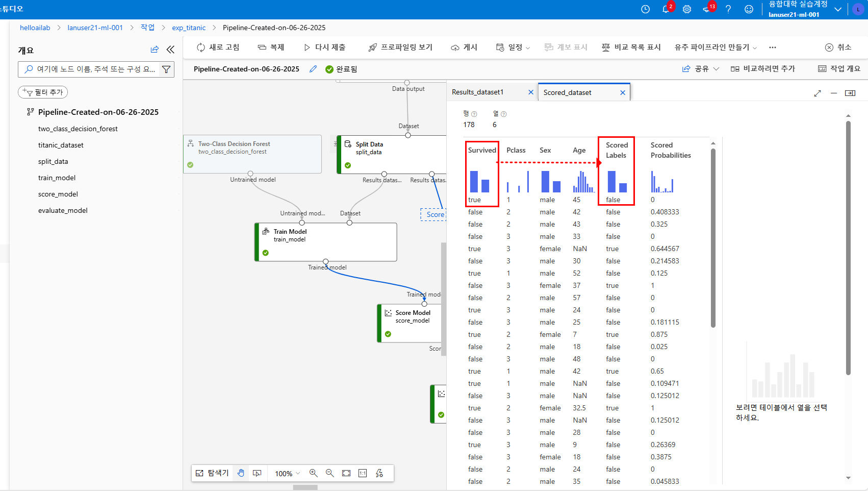Select the pan (hand) tool in canvas toolbar
This screenshot has height=491, width=868.
241,473
